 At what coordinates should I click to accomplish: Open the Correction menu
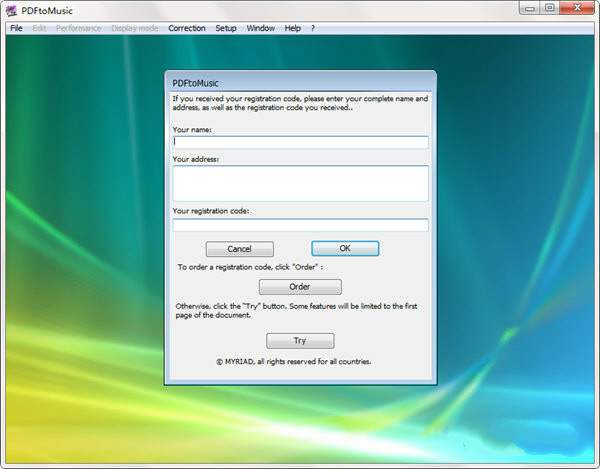click(187, 28)
